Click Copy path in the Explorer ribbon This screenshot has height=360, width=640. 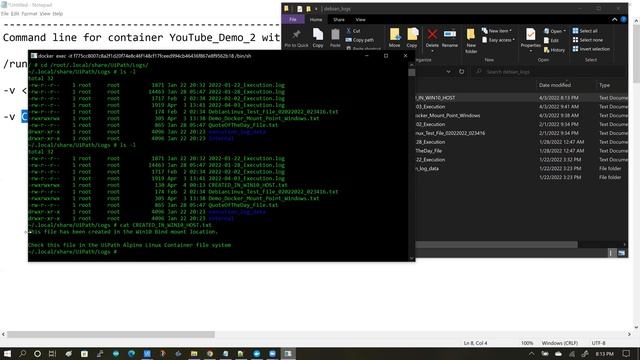click(x=360, y=40)
